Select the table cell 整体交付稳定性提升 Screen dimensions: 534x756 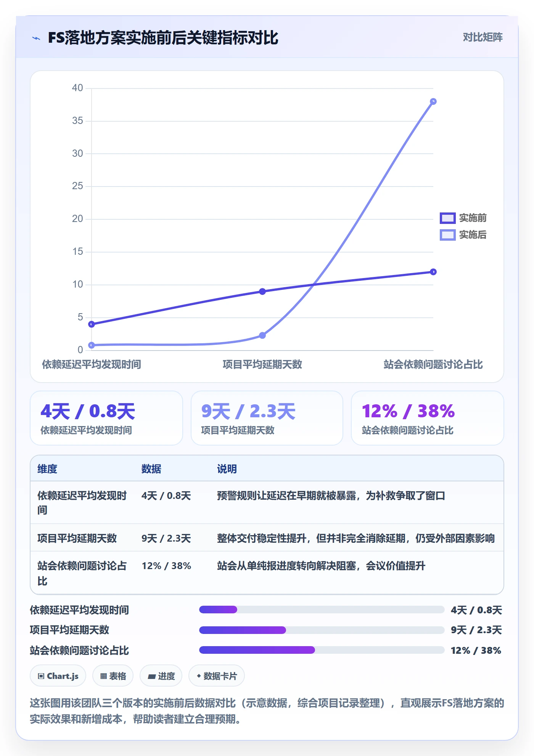(x=356, y=538)
